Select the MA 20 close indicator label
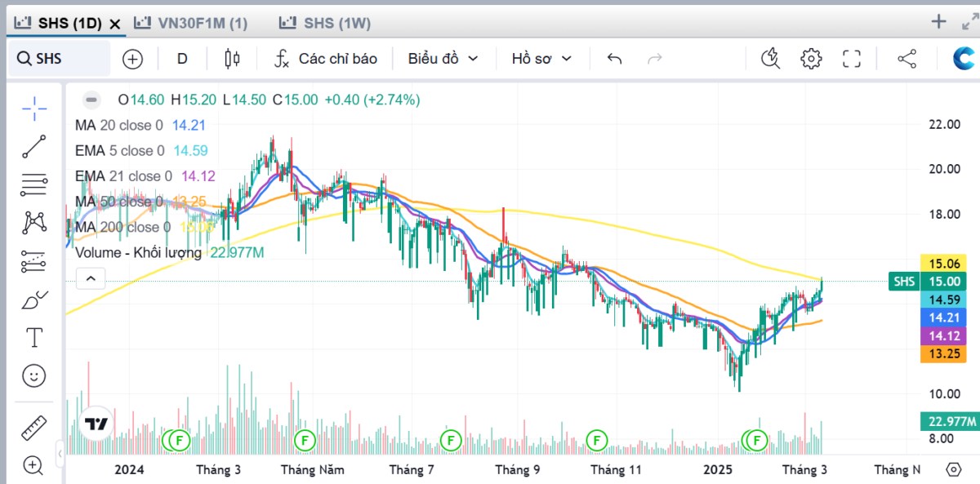980x484 pixels. tap(119, 126)
